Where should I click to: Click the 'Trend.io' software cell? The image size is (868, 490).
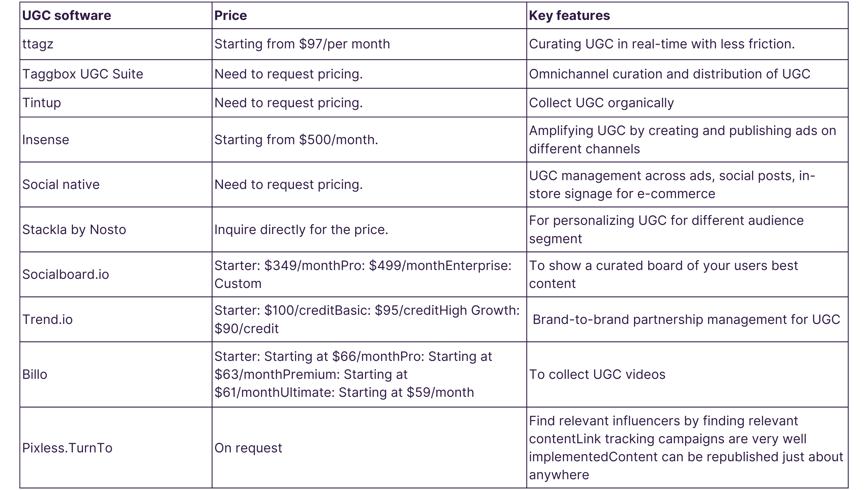coord(47,320)
